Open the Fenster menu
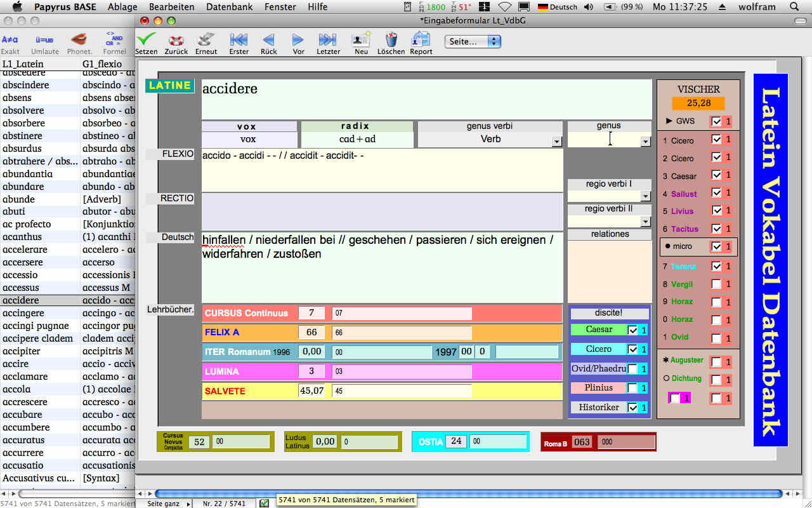This screenshot has height=508, width=812. (280, 7)
